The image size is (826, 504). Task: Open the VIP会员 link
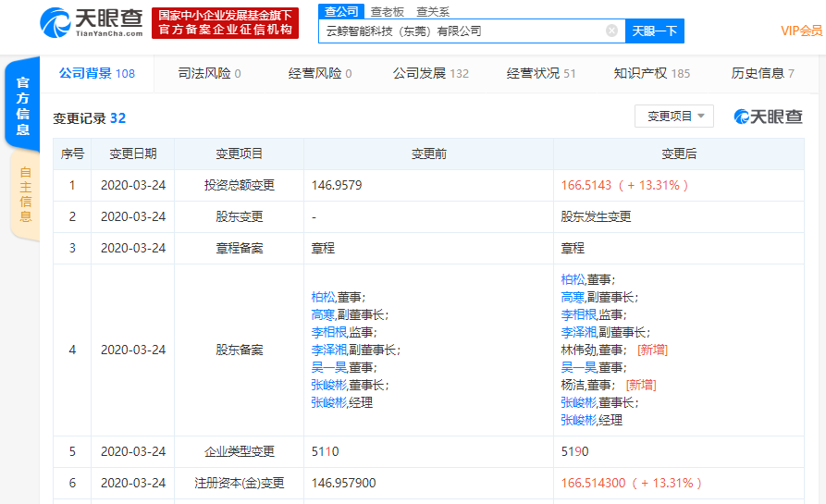[801, 31]
